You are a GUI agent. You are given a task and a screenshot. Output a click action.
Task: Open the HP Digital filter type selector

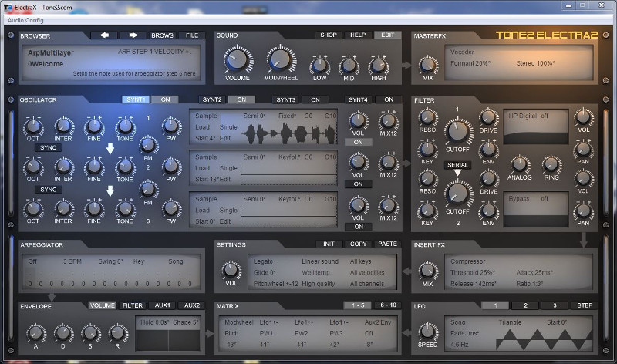[x=522, y=116]
